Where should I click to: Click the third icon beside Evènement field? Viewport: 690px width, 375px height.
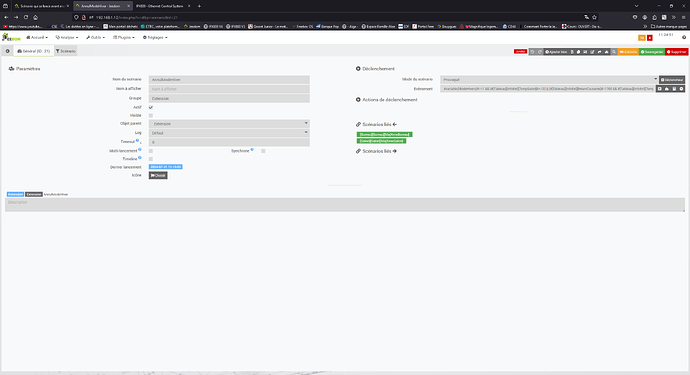pos(674,89)
